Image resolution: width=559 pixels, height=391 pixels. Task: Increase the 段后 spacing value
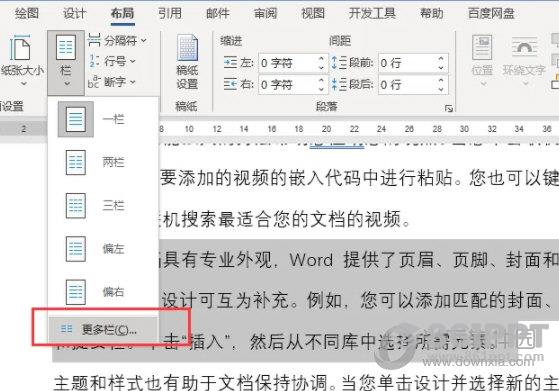point(441,80)
